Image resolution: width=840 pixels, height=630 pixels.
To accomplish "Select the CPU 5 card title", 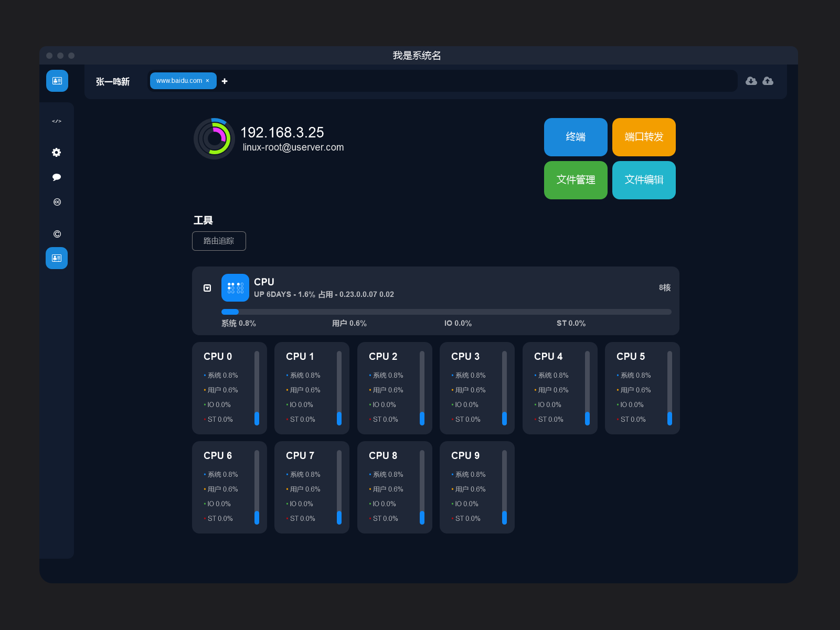I will tap(631, 356).
